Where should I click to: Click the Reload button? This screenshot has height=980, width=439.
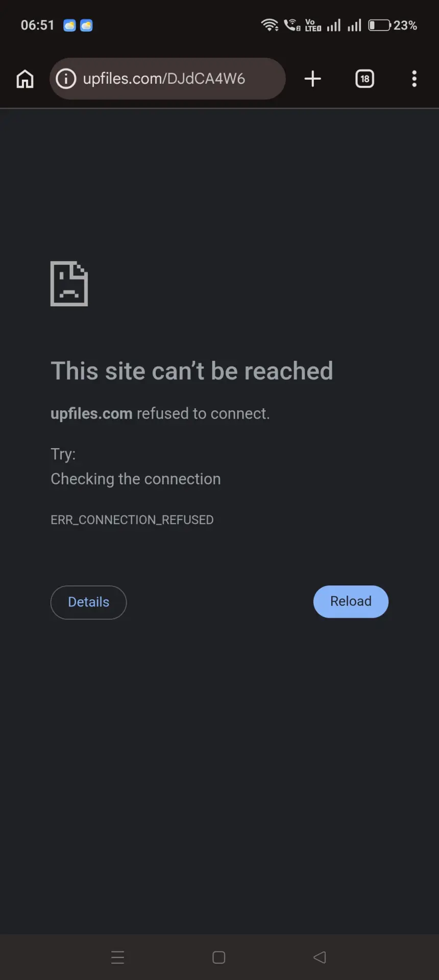(x=351, y=601)
